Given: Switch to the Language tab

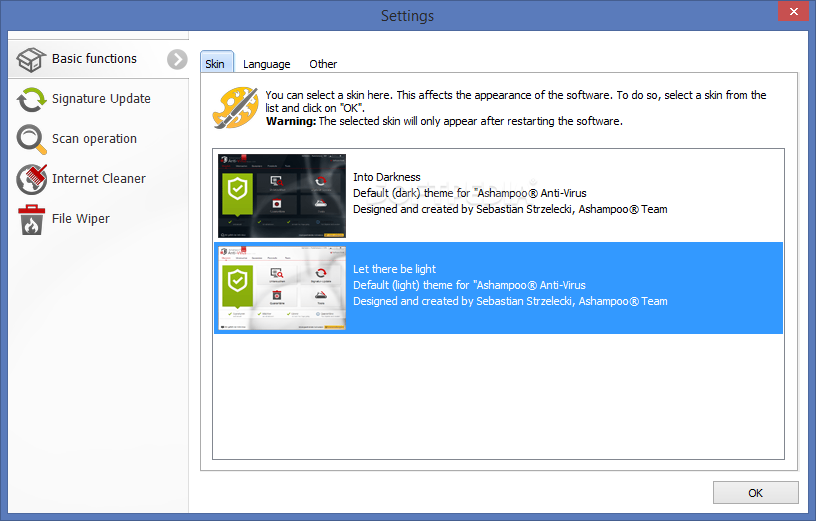Looking at the screenshot, I should 266,64.
